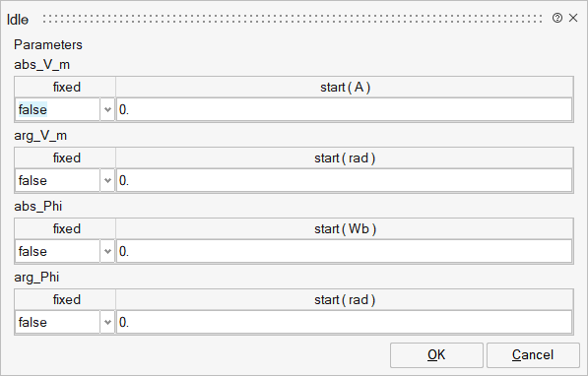
Task: Select the false value under abs_Phi
Action: (x=33, y=251)
